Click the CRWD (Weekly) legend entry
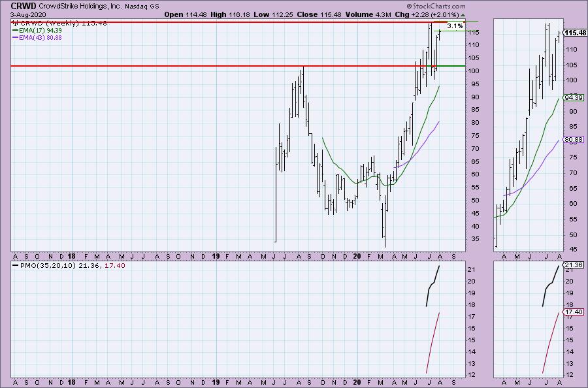Screen dimensions: 588x388 coord(60,24)
